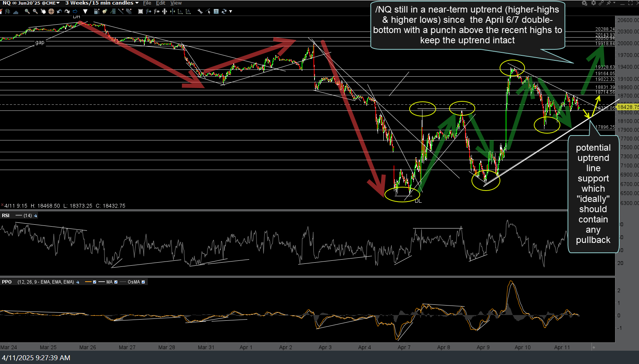
Task: Click the 18428.75 current price marker
Action: coord(628,107)
